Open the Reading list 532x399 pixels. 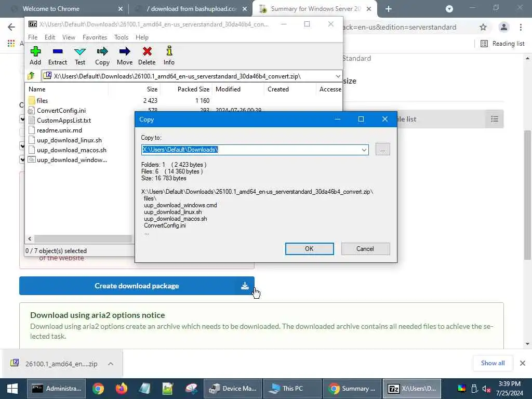tap(502, 44)
